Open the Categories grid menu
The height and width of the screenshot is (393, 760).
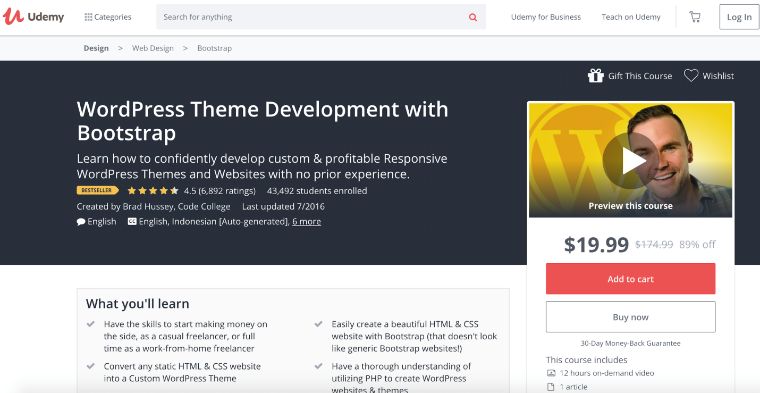click(x=108, y=17)
